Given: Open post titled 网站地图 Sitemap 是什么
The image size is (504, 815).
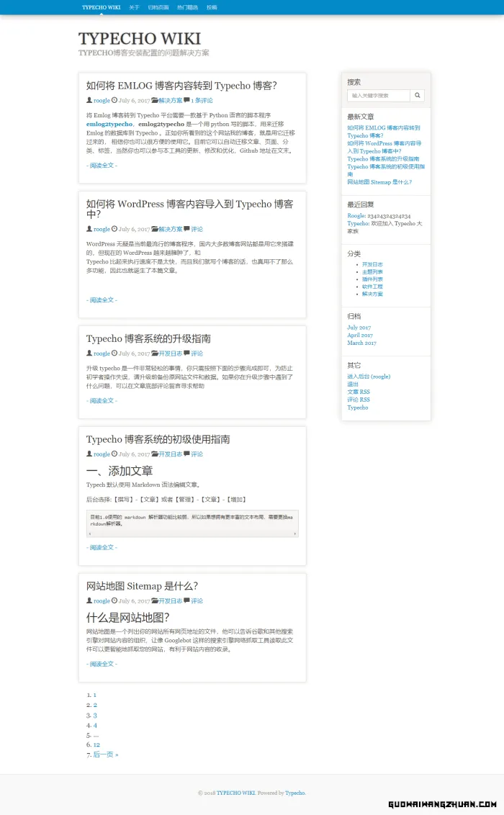Looking at the screenshot, I should point(142,586).
